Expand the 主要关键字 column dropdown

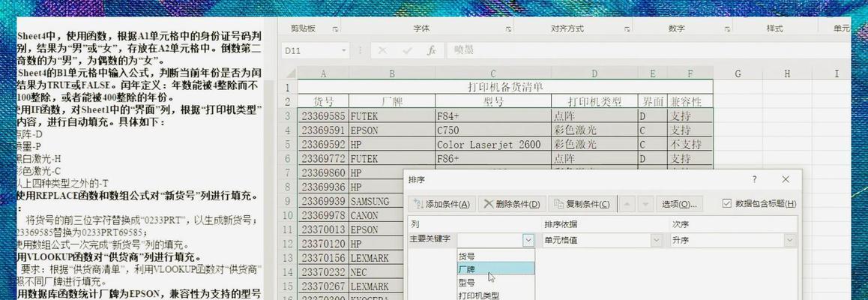(528, 240)
